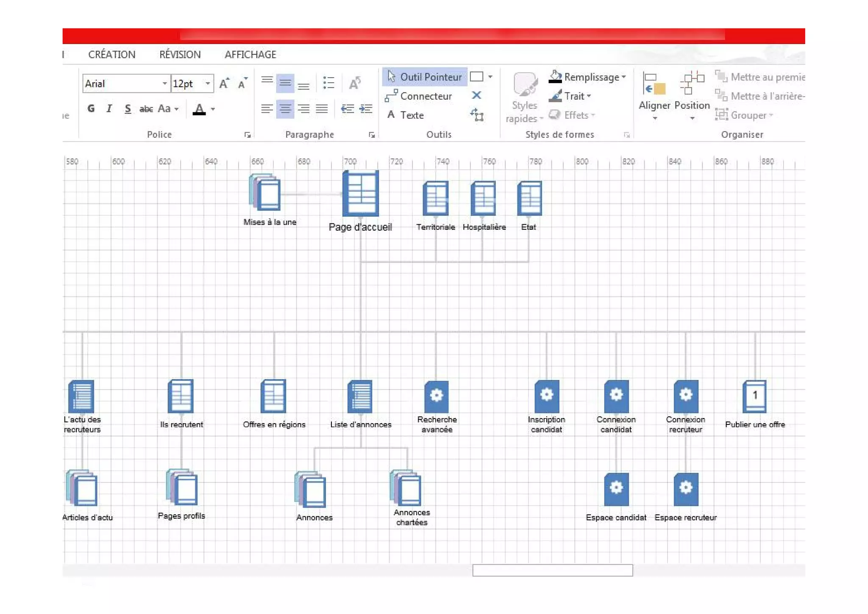Select the Page d'accueil shape
The height and width of the screenshot is (614, 868).
[x=360, y=193]
